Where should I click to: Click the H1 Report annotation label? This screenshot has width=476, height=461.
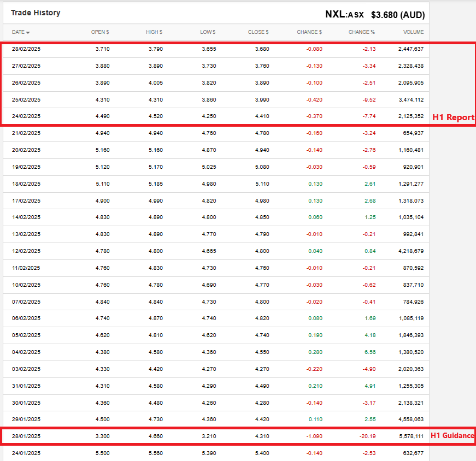453,117
